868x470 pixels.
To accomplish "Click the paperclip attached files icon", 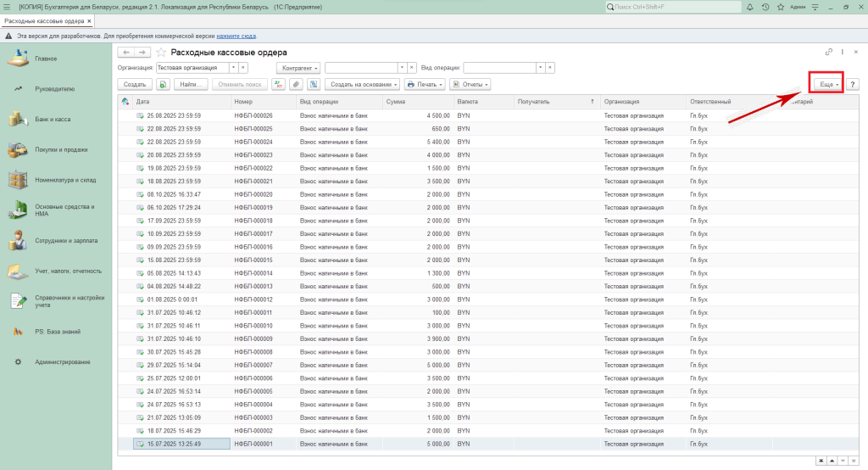I will tap(295, 84).
